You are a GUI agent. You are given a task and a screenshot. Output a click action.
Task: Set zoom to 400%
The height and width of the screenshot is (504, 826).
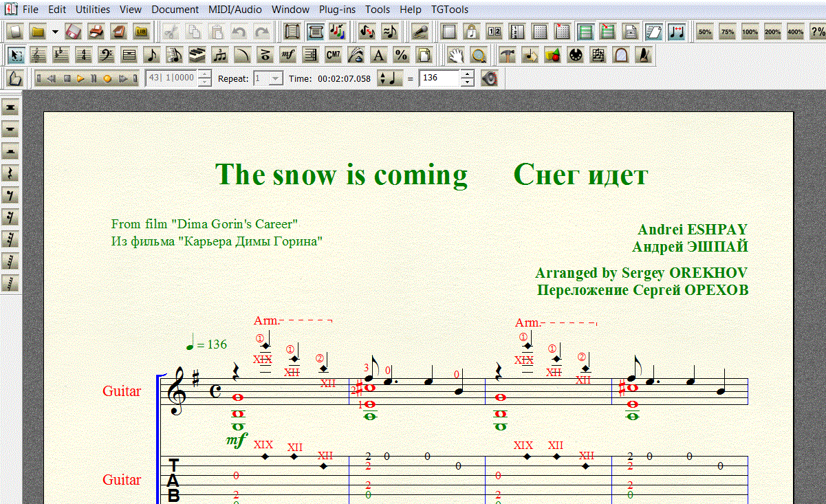[795, 31]
